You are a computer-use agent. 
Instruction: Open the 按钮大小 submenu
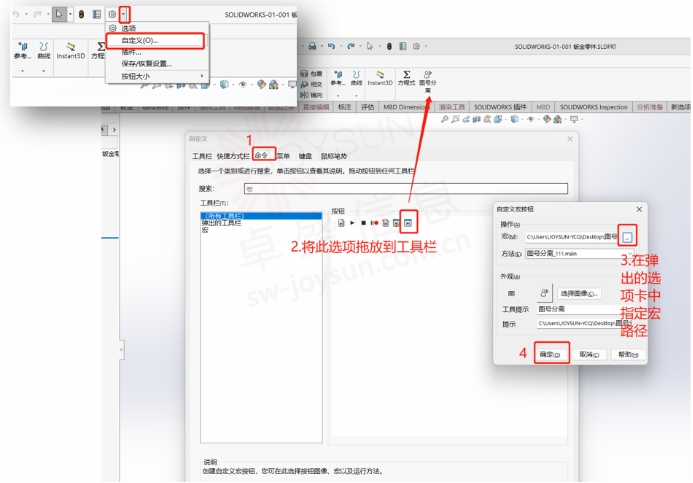pos(156,76)
